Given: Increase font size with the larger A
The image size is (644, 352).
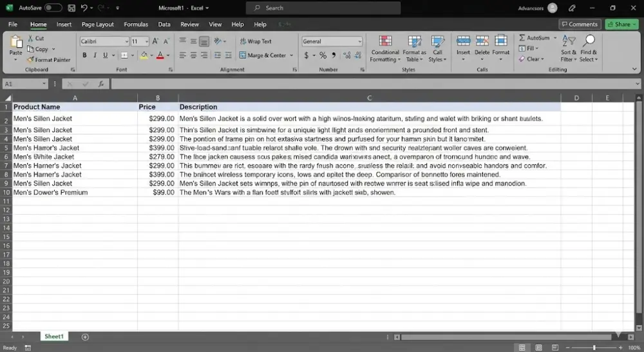Looking at the screenshot, I should point(155,41).
